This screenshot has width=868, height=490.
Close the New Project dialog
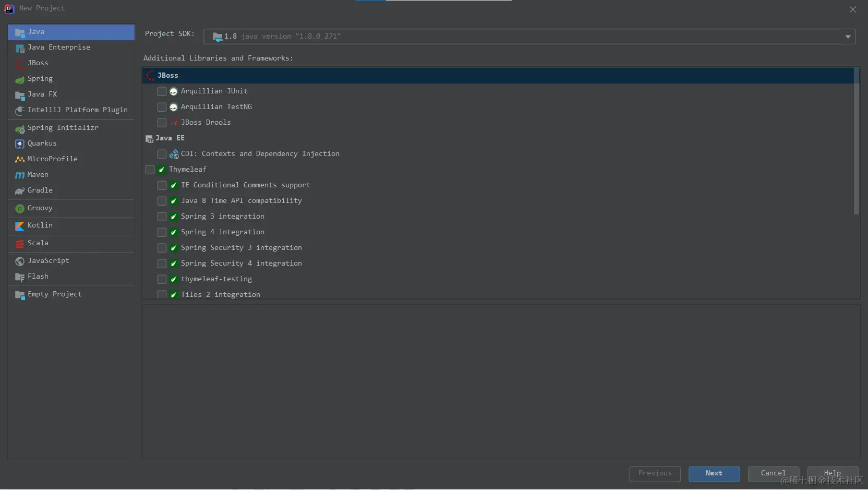(x=853, y=9)
